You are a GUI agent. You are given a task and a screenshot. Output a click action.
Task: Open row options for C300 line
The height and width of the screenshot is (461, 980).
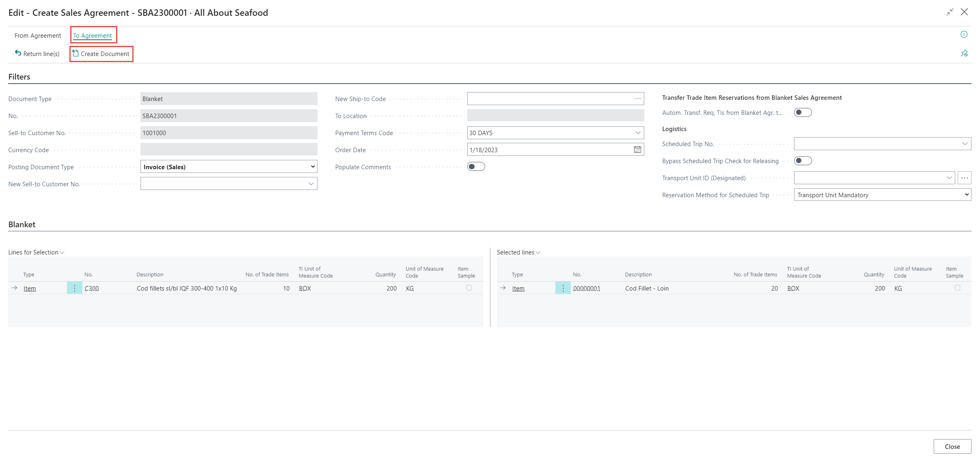tap(75, 288)
